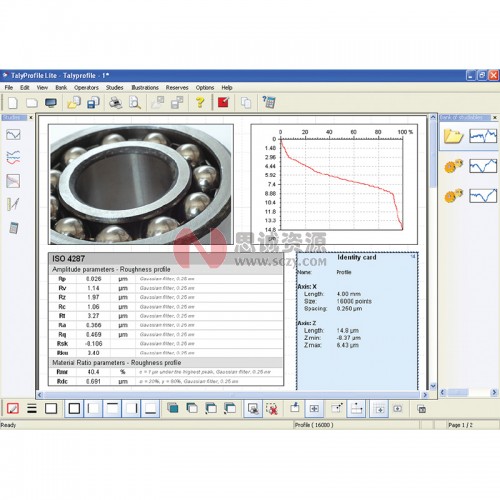Open the print preview magnifier icon

[x=135, y=103]
